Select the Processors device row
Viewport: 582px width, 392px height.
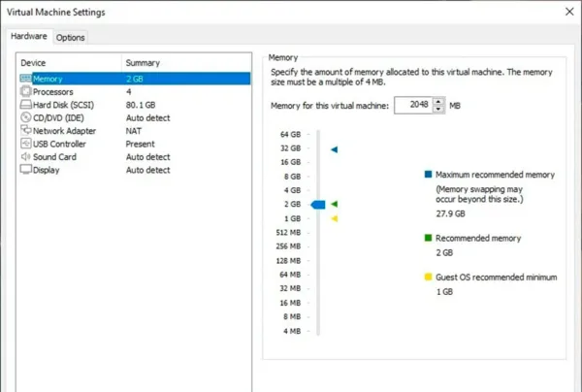tap(135, 91)
